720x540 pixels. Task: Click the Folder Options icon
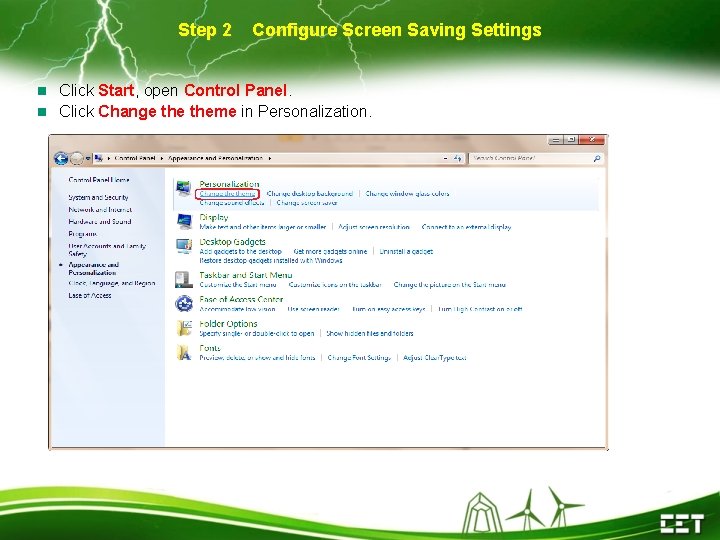(184, 328)
